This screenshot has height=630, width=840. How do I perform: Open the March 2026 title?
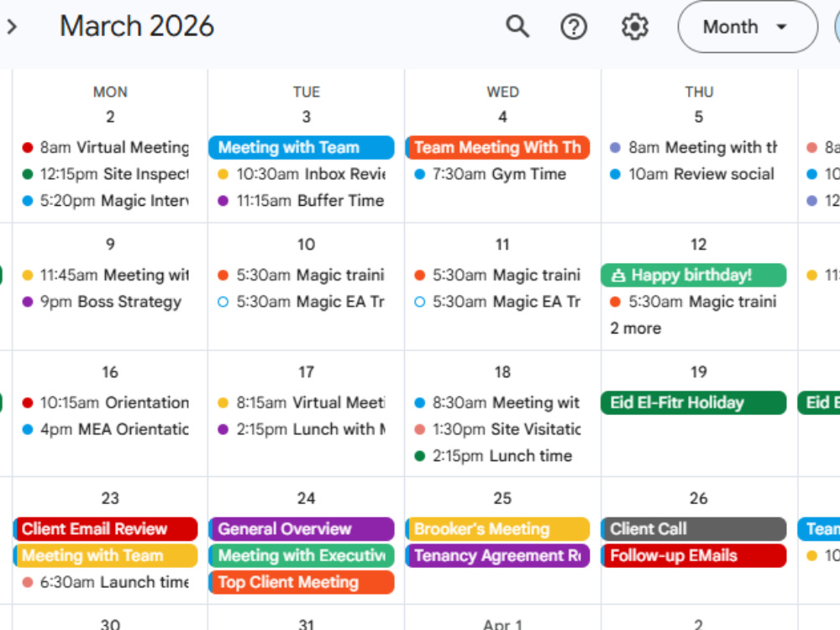137,26
